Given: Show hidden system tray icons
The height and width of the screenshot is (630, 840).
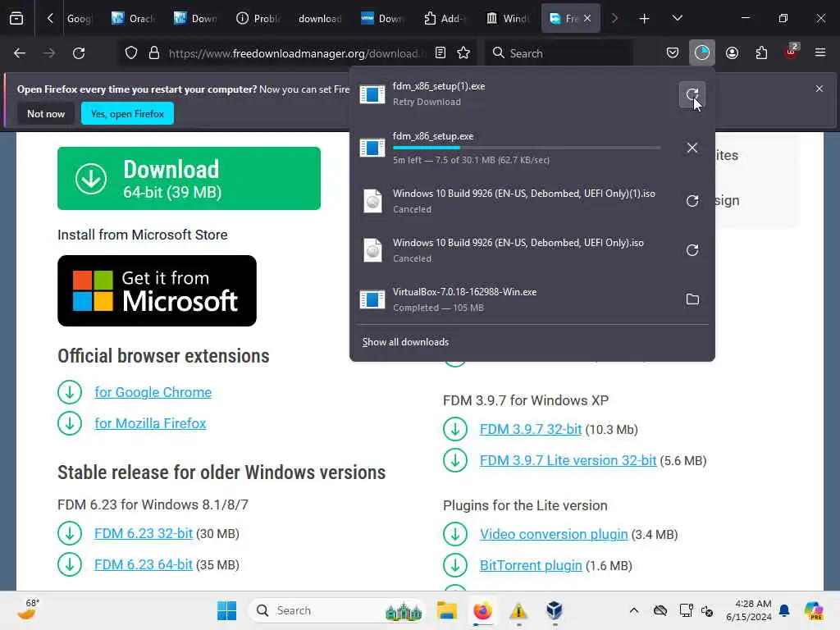Looking at the screenshot, I should [x=634, y=610].
